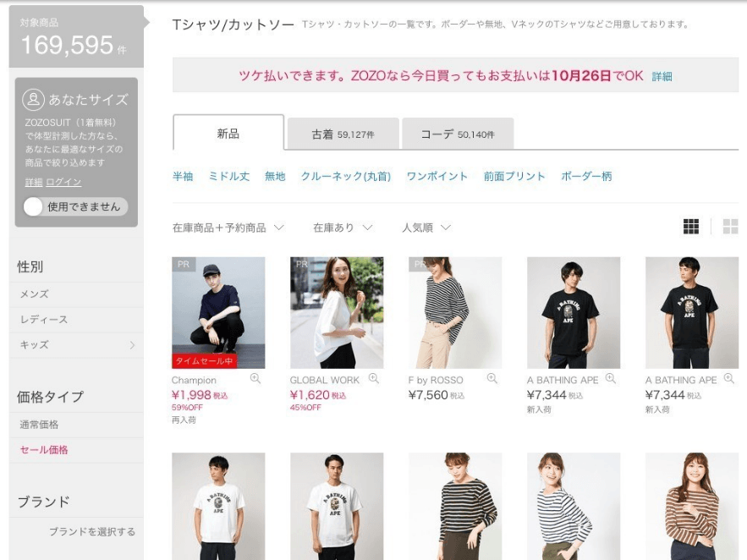The image size is (747, 560).
Task: Click zoom icon beside first A BATHING APE
Action: pyautogui.click(x=611, y=379)
